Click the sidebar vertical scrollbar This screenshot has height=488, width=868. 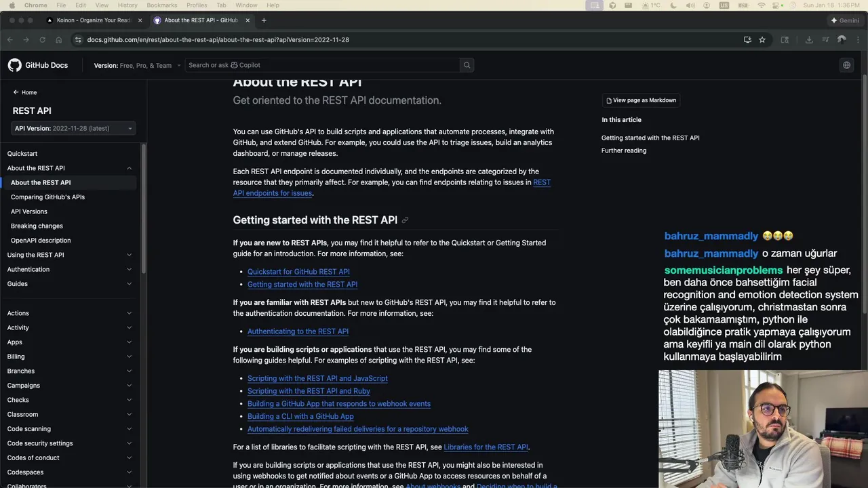pyautogui.click(x=144, y=208)
